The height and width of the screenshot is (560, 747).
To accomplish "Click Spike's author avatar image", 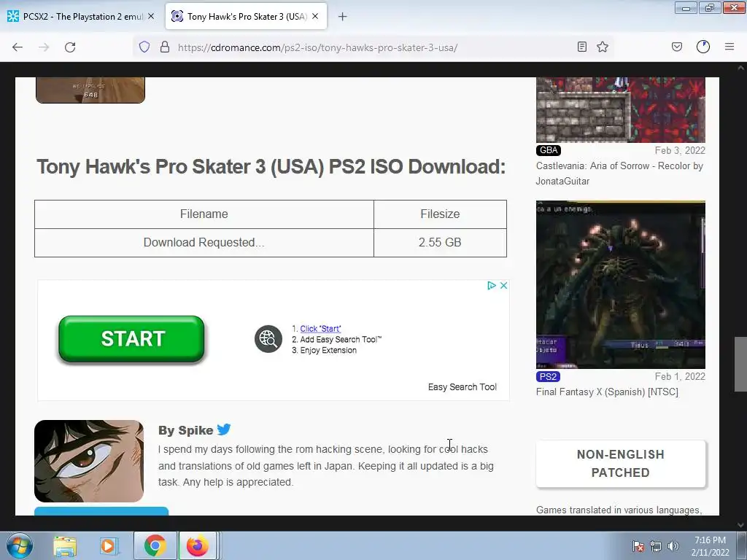I will pyautogui.click(x=89, y=461).
